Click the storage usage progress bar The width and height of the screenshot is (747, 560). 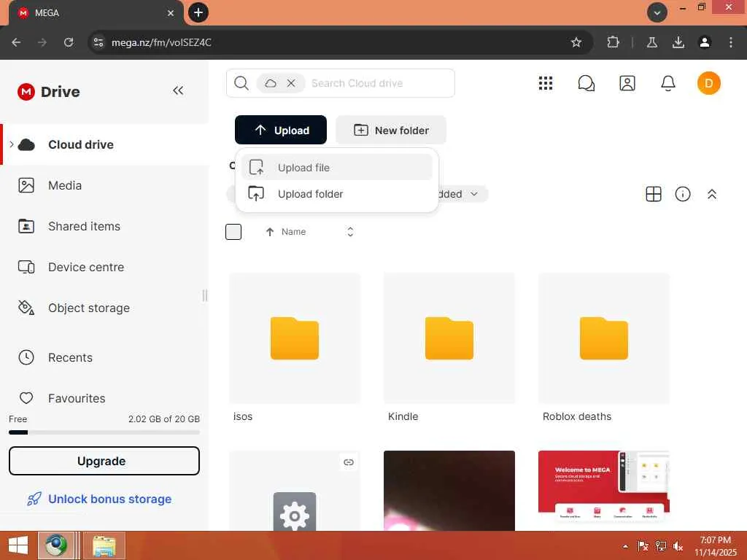[x=104, y=432]
